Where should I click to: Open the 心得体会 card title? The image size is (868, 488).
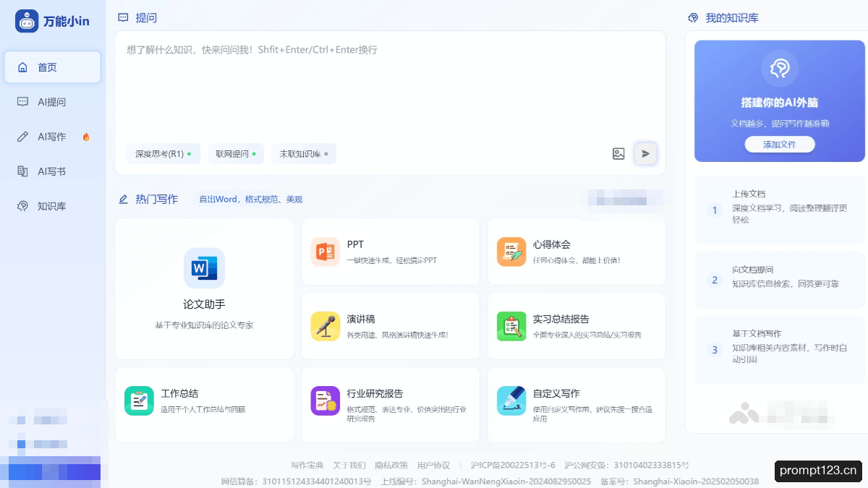pyautogui.click(x=552, y=244)
